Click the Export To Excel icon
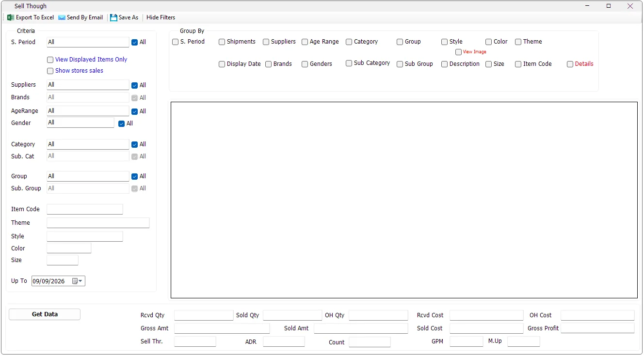 point(11,17)
